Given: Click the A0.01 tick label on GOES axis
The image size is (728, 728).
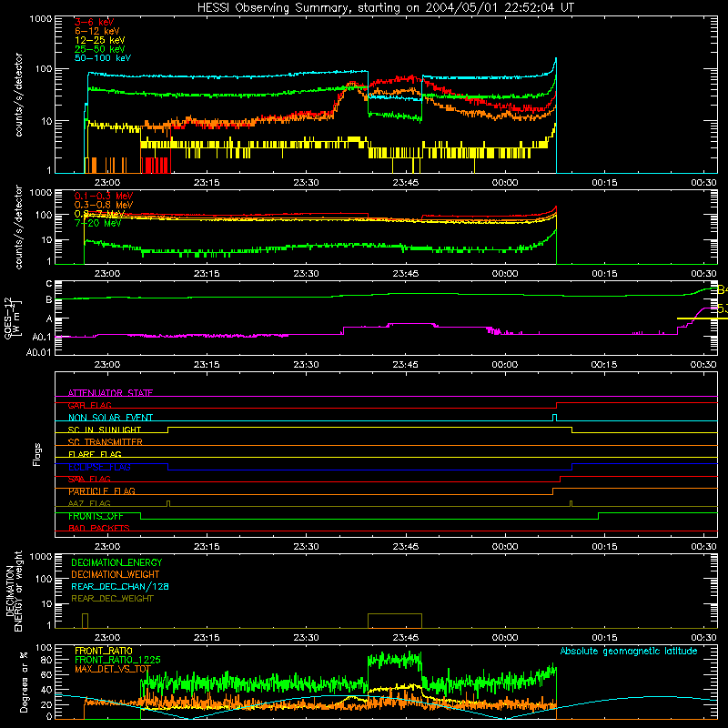Looking at the screenshot, I should (x=39, y=353).
